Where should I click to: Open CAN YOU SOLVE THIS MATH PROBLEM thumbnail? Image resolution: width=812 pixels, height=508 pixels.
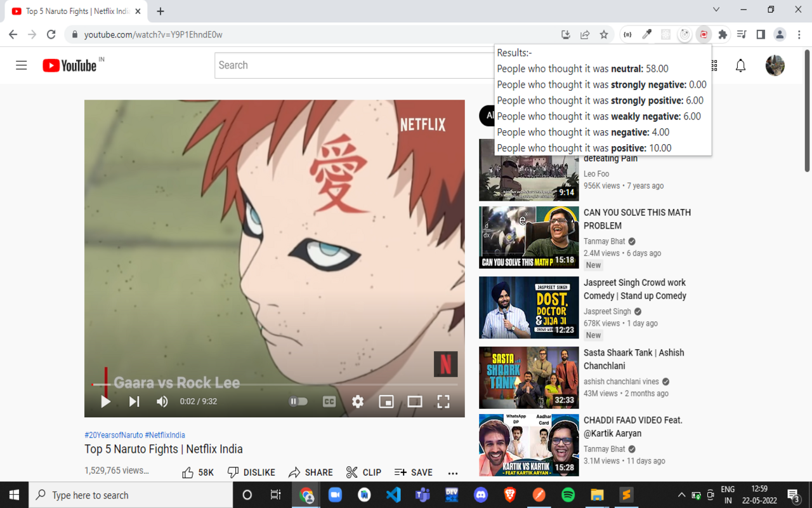point(529,237)
